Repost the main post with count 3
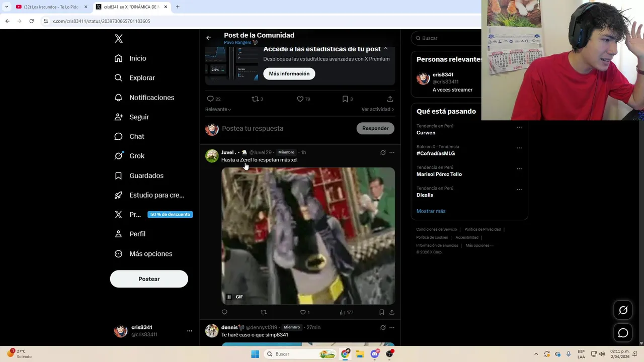Viewport: 644px width, 362px height. 257,99
